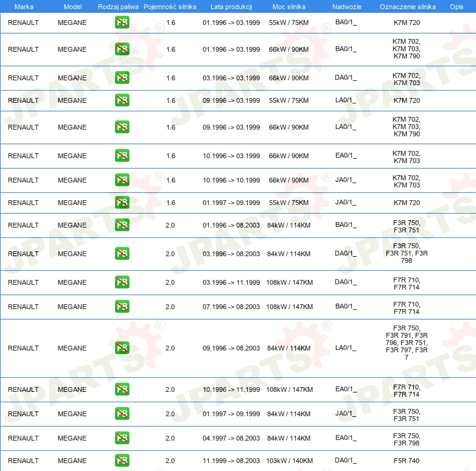Screen dimensions: 476x471
Task: Click fuel icon in 10.1996 -> 11.1999 row
Action: (122, 389)
